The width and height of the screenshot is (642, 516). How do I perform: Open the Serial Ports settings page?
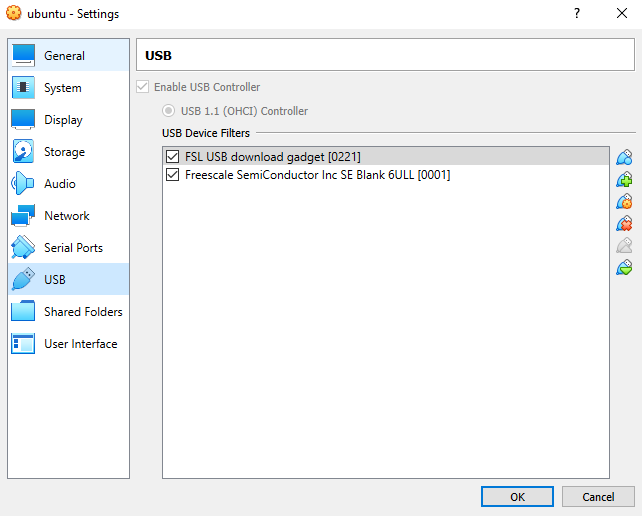(73, 248)
